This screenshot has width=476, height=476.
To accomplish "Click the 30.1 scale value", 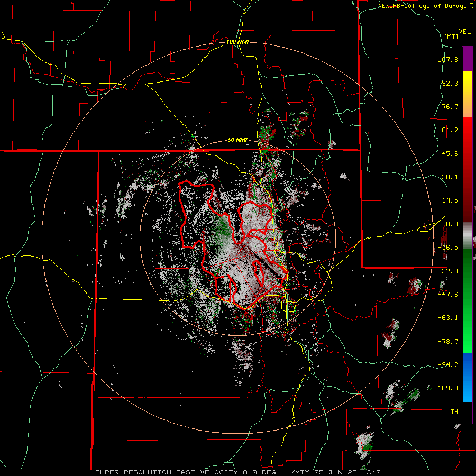I will [450, 177].
